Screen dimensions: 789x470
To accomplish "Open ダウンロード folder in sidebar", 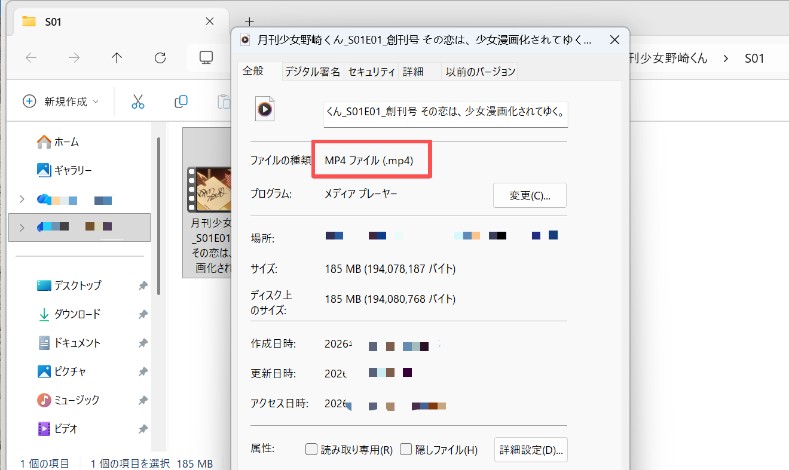I will click(x=69, y=314).
